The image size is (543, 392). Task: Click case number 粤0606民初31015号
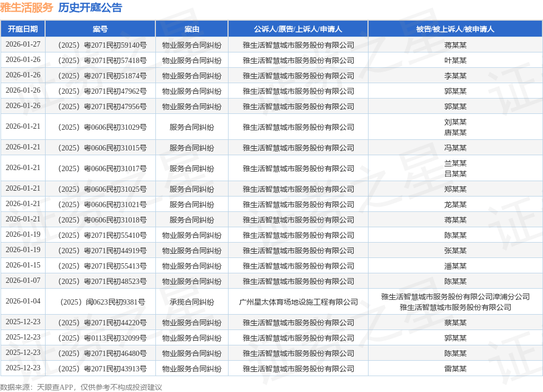[x=102, y=148]
